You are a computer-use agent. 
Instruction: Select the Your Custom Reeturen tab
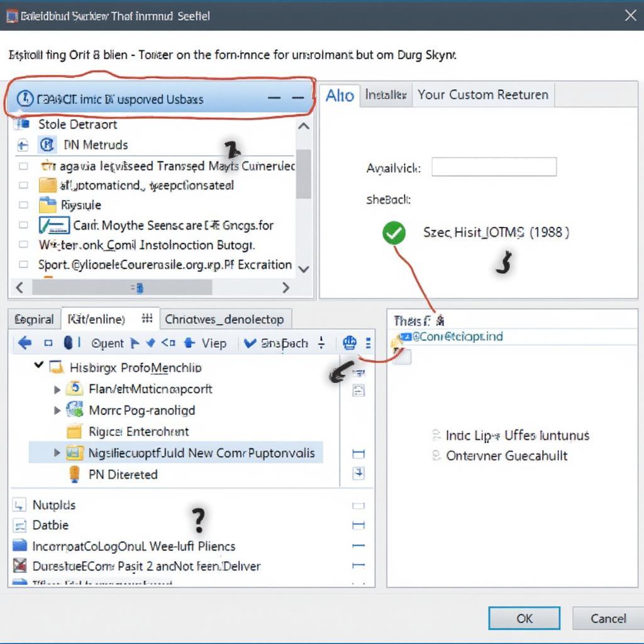pos(483,95)
